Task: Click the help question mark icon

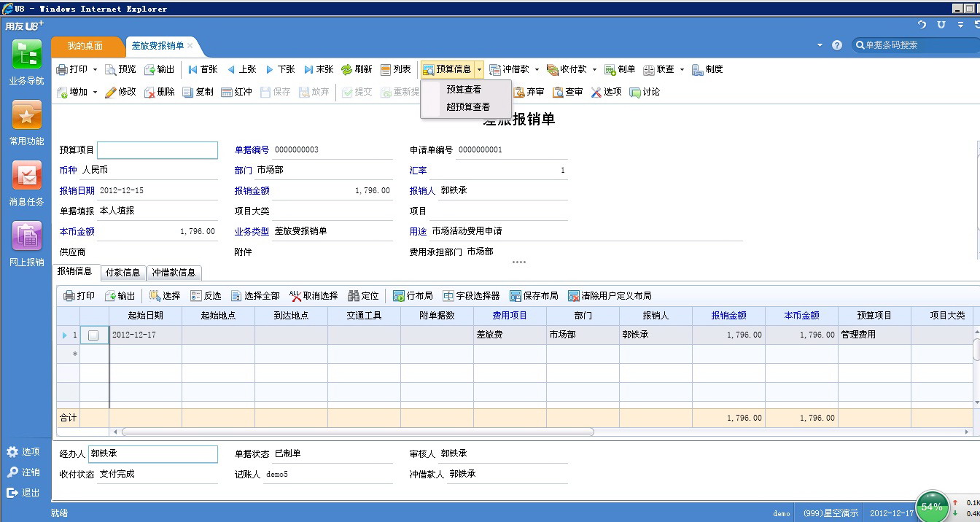Action: point(837,45)
